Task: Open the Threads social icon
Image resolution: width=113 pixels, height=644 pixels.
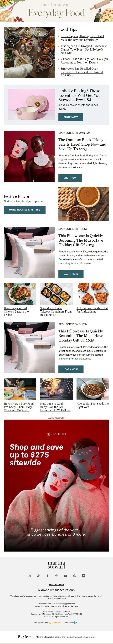Action: [74, 576]
